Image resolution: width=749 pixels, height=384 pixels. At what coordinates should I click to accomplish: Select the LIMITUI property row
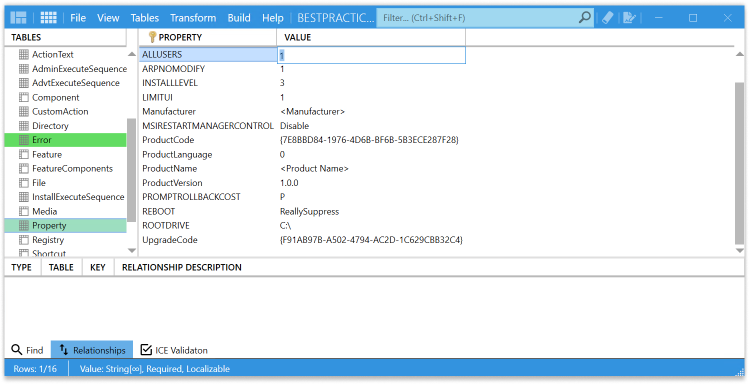coord(303,97)
